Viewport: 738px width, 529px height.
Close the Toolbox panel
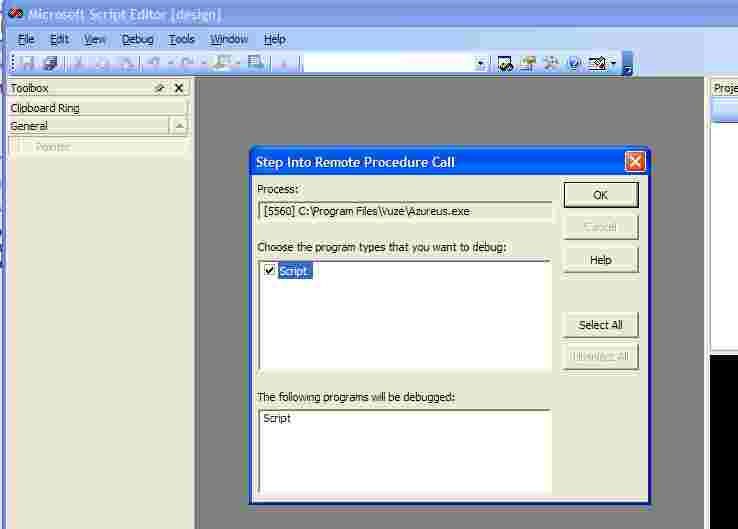point(179,88)
